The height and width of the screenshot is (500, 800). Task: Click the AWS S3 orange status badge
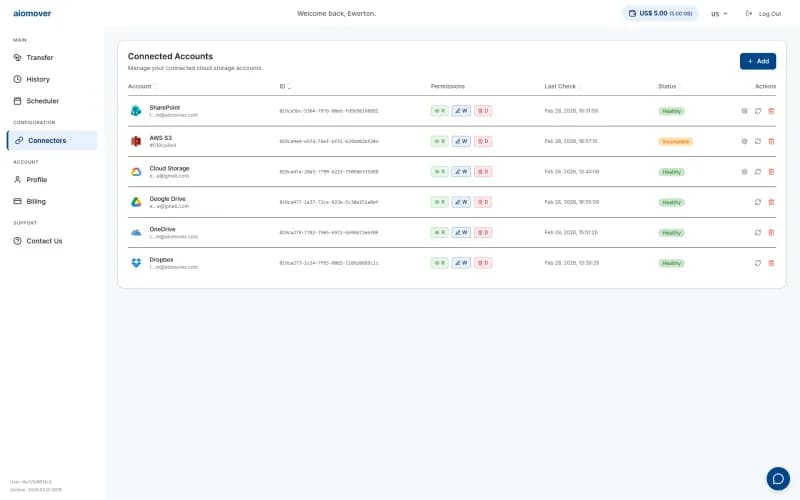click(675, 141)
